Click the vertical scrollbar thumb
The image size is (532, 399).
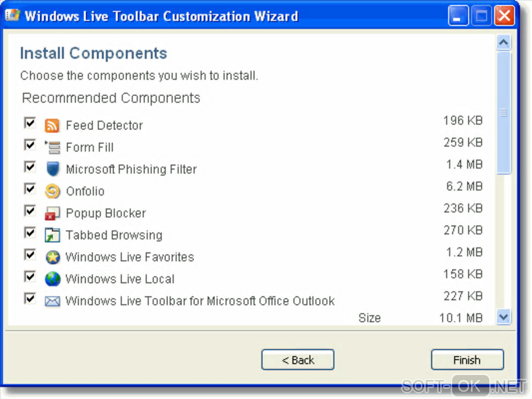pyautogui.click(x=503, y=113)
